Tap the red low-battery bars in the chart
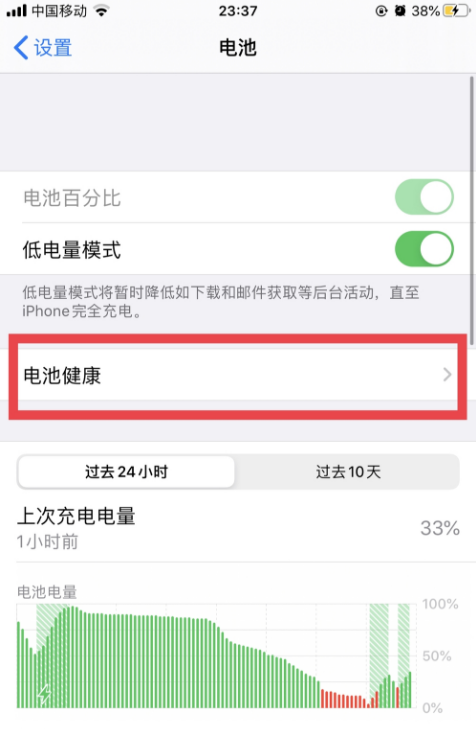The image size is (476, 729). (x=343, y=699)
